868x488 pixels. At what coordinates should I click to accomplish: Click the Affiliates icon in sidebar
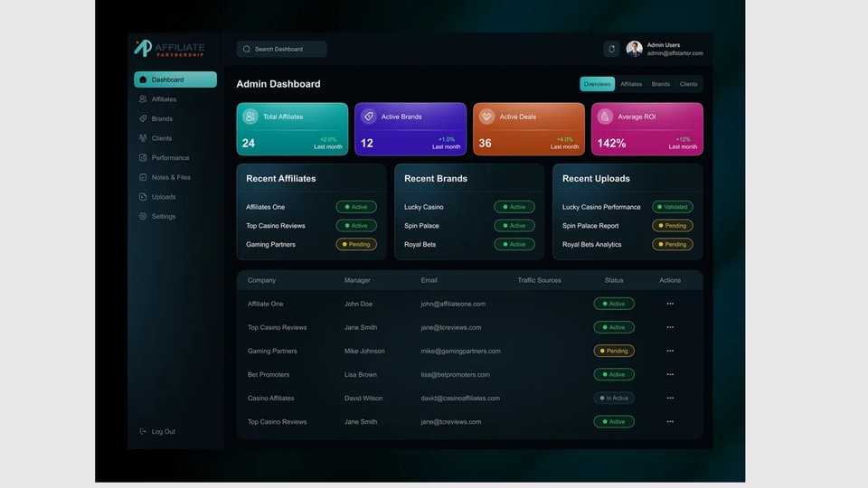point(143,99)
